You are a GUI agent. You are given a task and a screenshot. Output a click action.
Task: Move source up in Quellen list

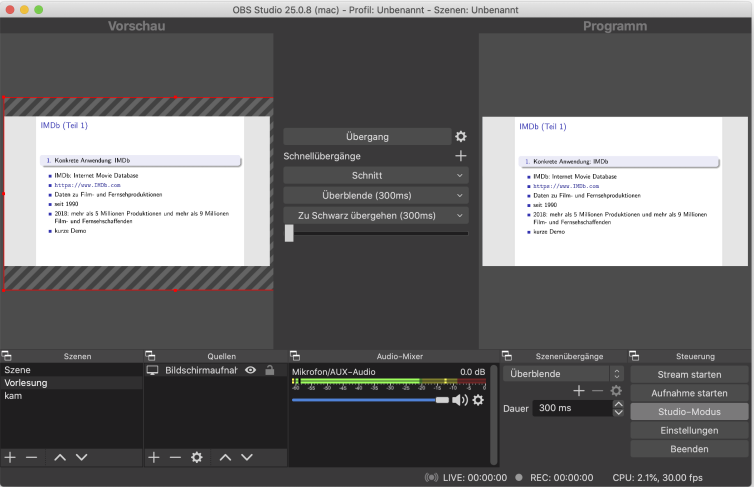pyautogui.click(x=226, y=457)
